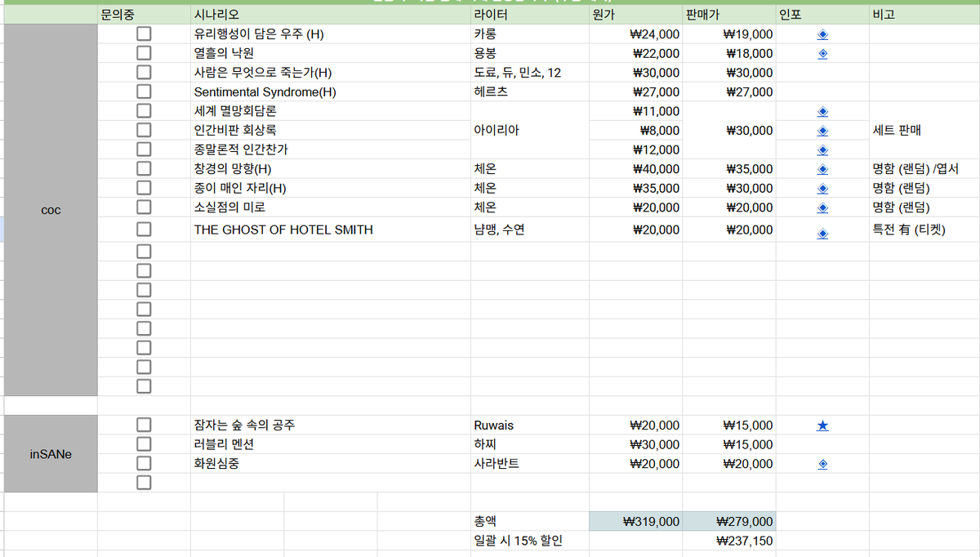Screen dimensions: 980x557
Task: Select the 판매가 column header cell
Action: pos(729,15)
